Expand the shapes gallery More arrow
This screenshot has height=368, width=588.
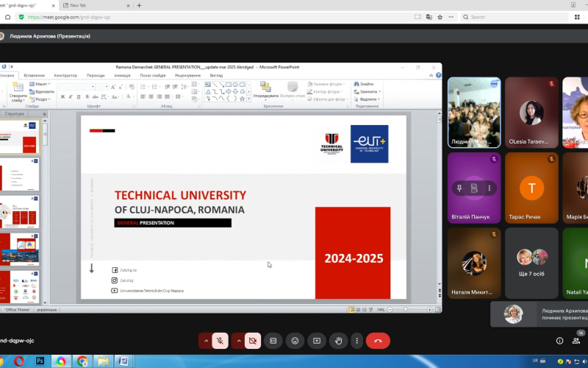248,99
